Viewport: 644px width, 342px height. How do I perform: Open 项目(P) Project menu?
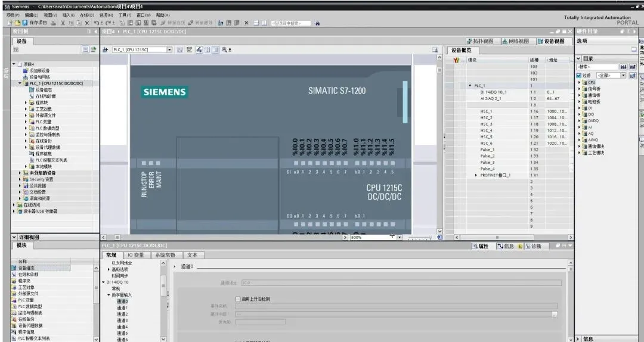click(x=13, y=15)
